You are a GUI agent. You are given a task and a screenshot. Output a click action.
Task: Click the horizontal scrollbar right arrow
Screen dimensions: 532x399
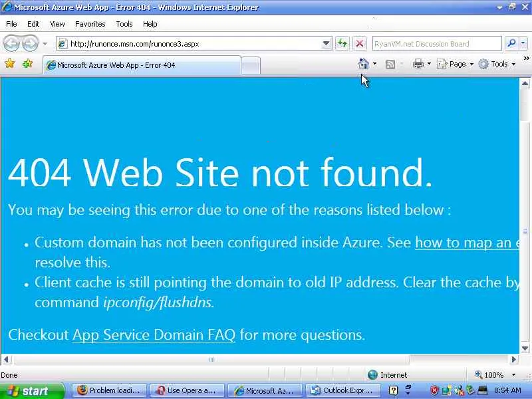click(x=513, y=359)
